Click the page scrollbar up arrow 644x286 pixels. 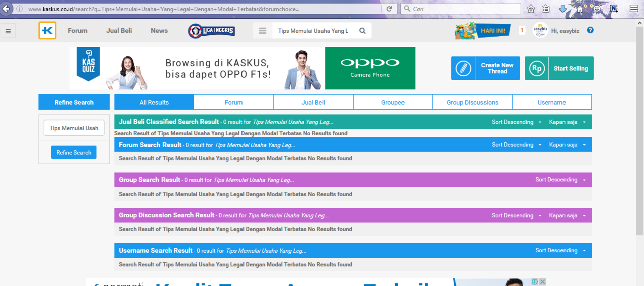point(640,22)
